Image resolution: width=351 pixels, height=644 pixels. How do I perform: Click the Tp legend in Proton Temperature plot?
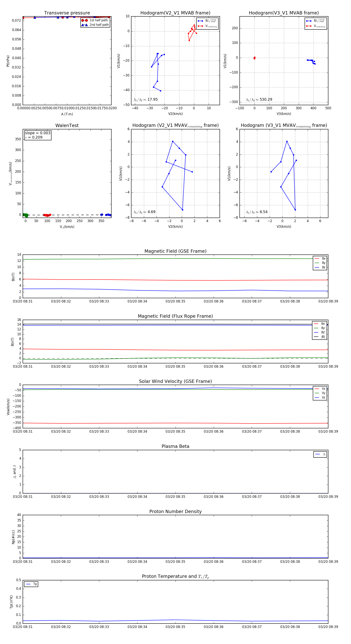tap(31, 584)
